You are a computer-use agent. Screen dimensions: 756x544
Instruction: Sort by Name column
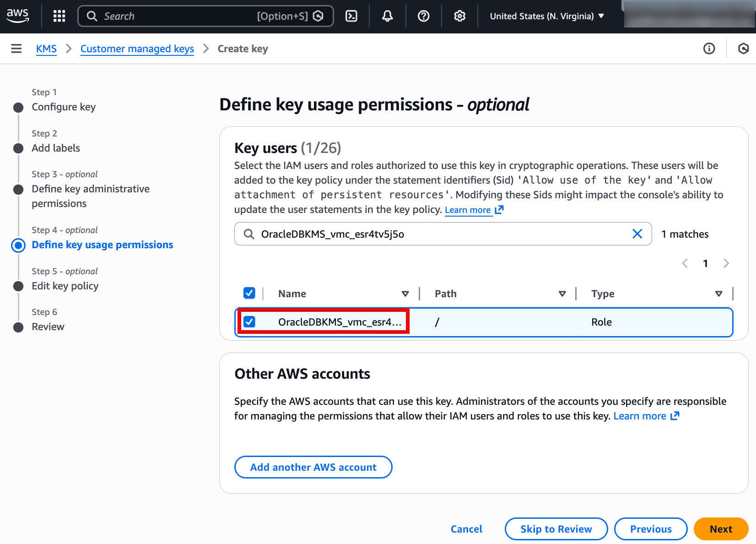click(x=405, y=294)
